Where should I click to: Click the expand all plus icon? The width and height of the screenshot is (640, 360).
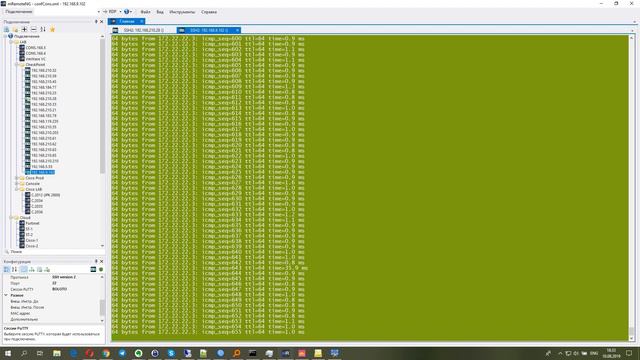coord(24,29)
